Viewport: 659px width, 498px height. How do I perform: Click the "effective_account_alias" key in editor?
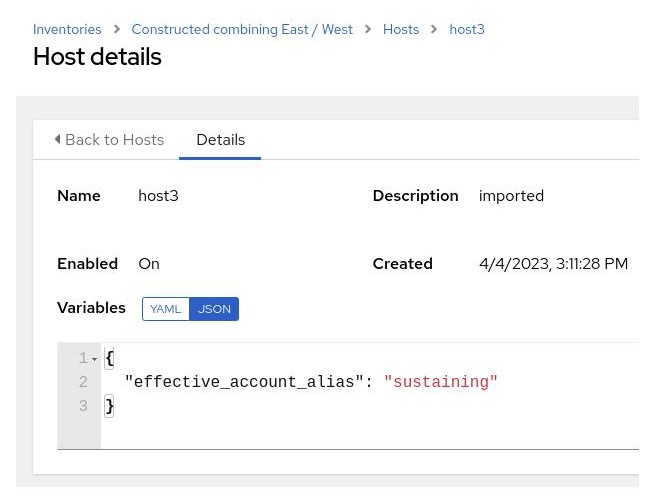point(244,382)
